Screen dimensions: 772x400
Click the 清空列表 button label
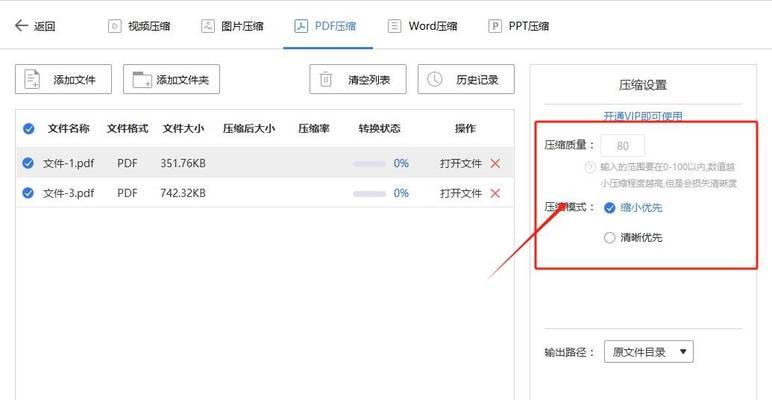[369, 80]
